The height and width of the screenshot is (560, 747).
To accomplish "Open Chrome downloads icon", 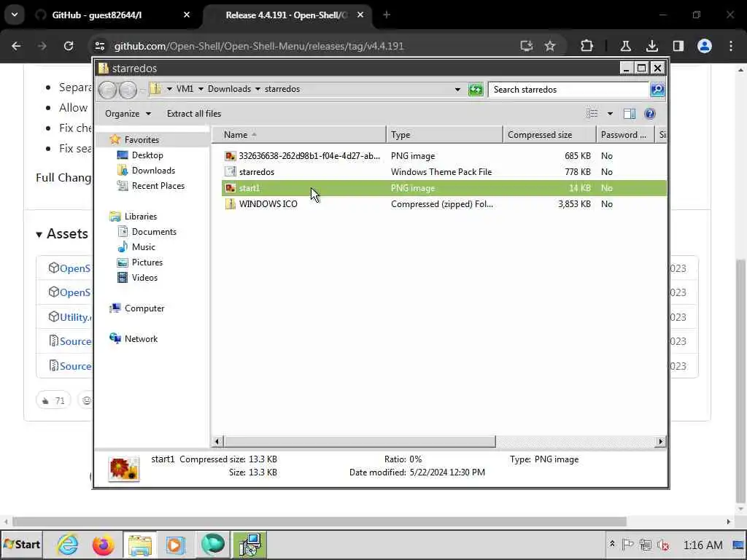I will [652, 46].
